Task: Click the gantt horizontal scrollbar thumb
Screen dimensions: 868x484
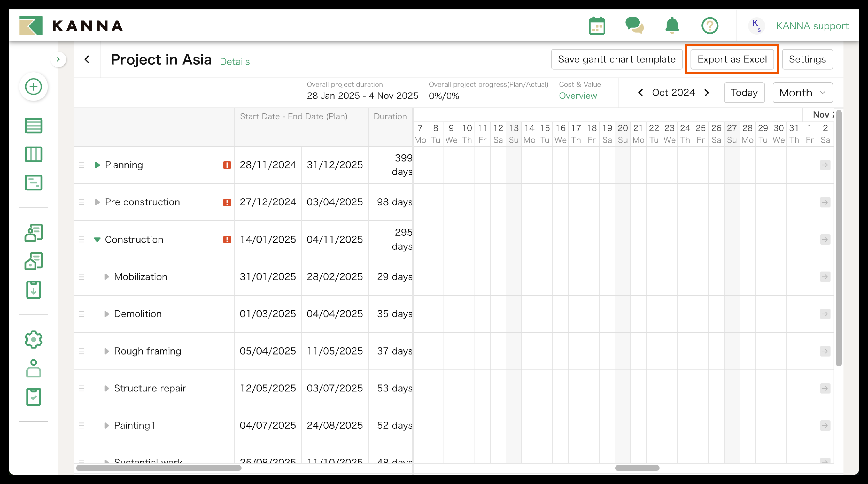Action: coord(637,468)
